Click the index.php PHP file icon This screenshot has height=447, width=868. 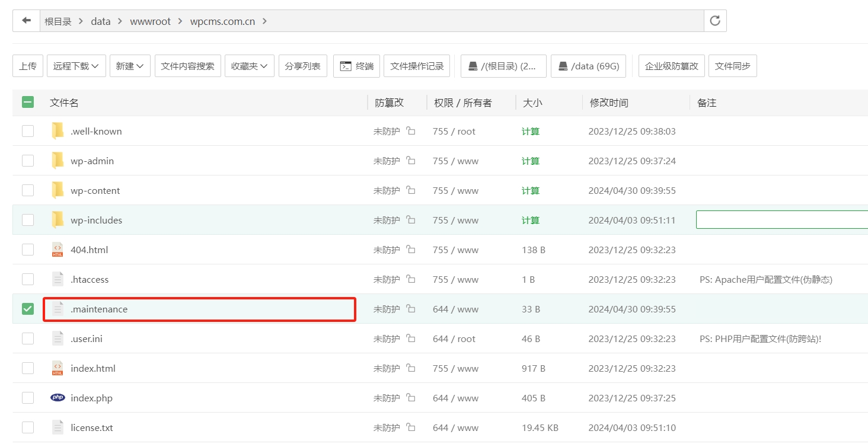[58, 398]
